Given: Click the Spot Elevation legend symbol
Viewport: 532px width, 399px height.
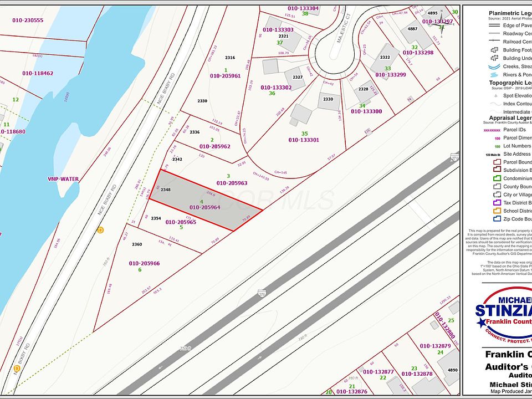Looking at the screenshot, I should pos(495,96).
